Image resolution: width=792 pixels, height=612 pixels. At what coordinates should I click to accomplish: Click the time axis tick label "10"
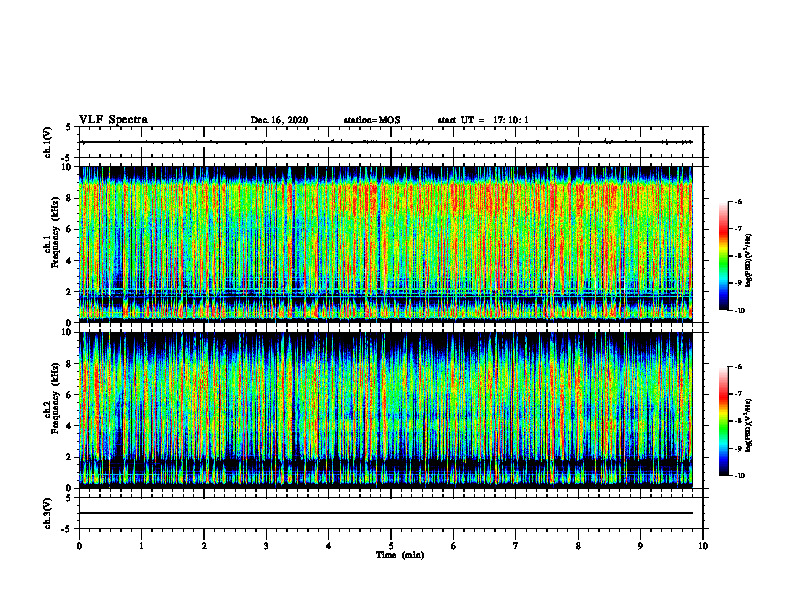click(x=703, y=546)
